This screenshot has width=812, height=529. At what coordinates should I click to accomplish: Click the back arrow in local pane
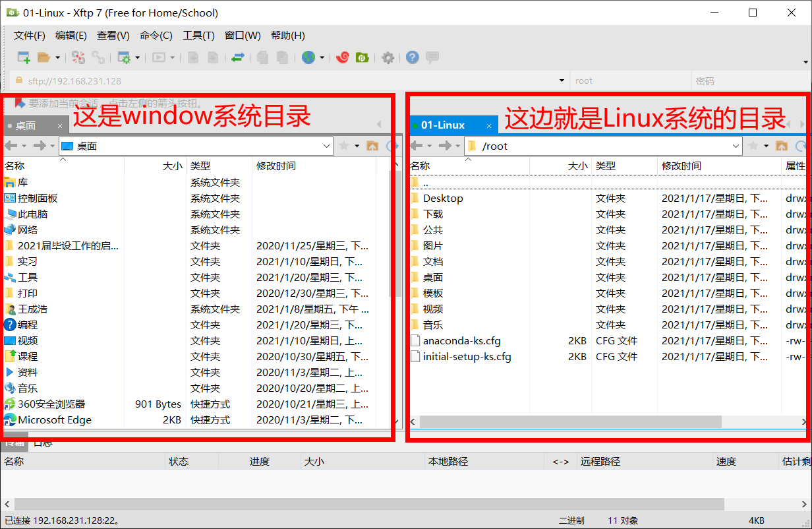pos(11,146)
